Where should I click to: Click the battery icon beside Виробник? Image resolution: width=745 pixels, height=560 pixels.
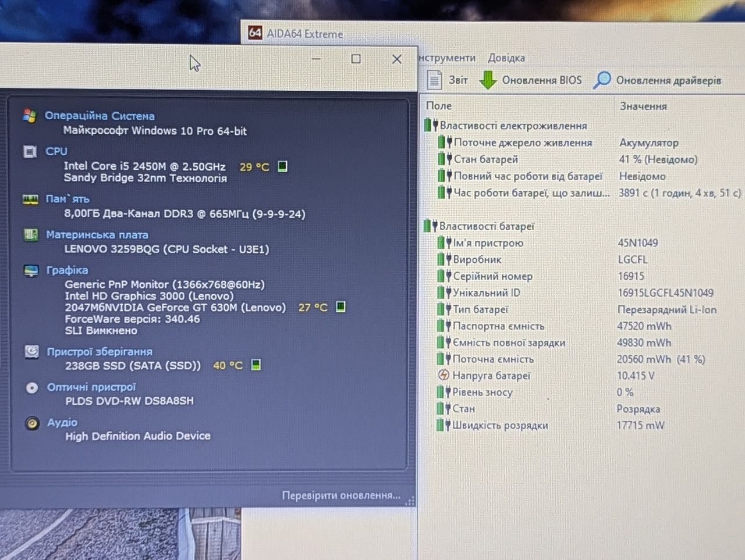pos(445,259)
